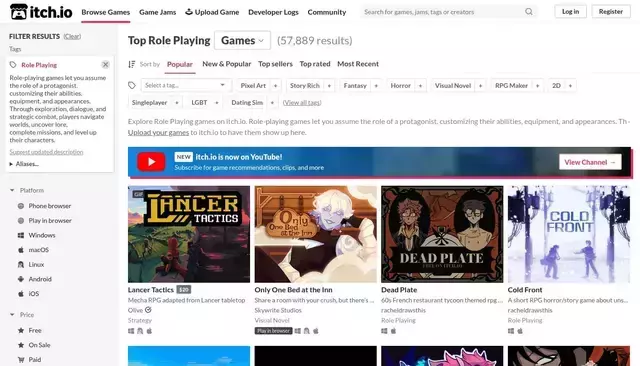Open the Select a tag dropdown
The height and width of the screenshot is (366, 640).
(187, 85)
